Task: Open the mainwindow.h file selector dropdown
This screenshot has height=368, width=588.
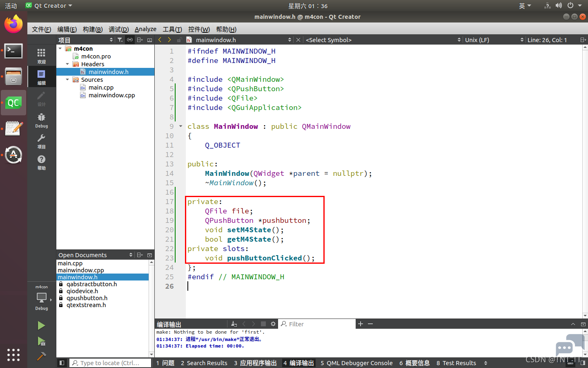Action: (x=243, y=40)
